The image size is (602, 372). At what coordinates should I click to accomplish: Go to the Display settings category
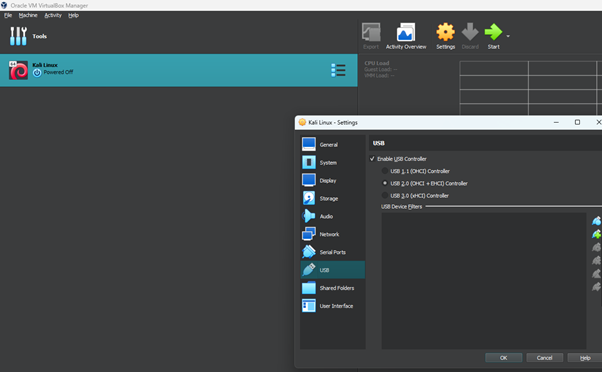[x=332, y=180]
